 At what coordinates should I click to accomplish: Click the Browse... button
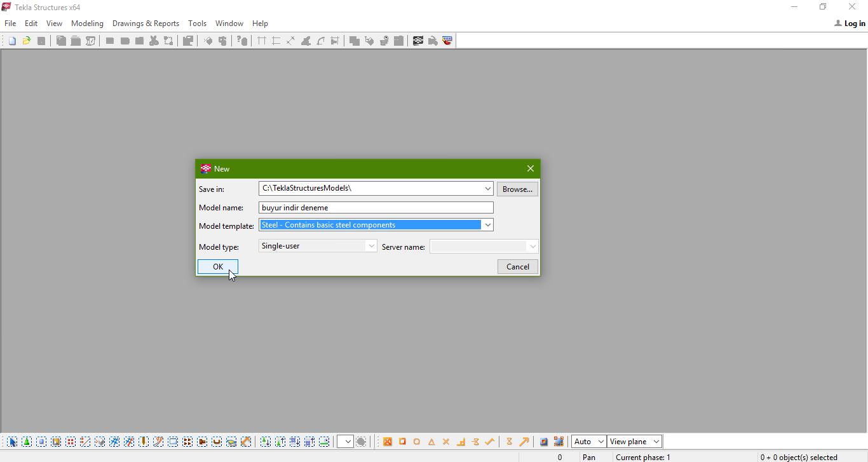517,189
